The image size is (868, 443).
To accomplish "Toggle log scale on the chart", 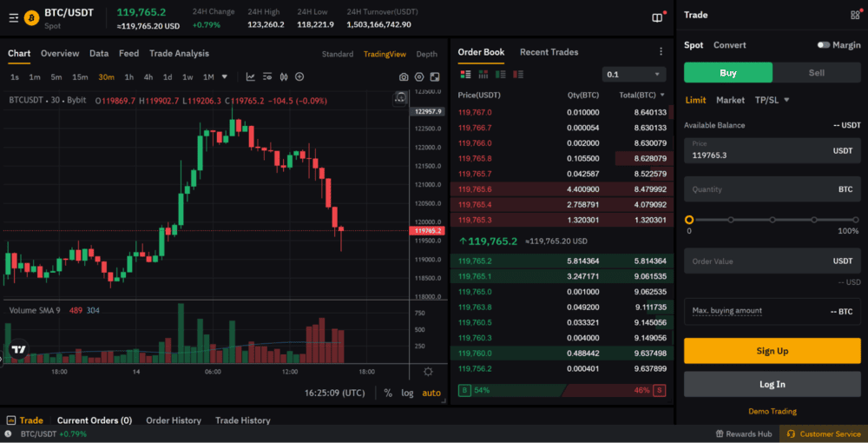I will [407, 393].
